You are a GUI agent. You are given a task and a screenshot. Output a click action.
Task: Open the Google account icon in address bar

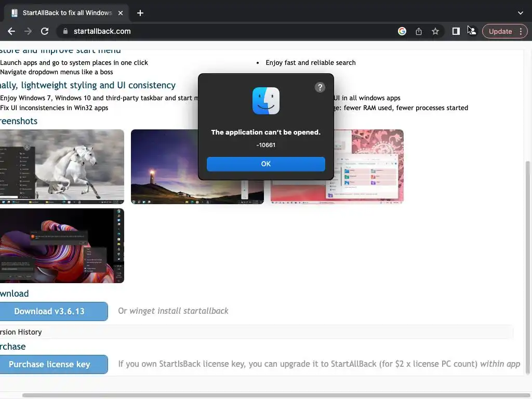(x=402, y=31)
